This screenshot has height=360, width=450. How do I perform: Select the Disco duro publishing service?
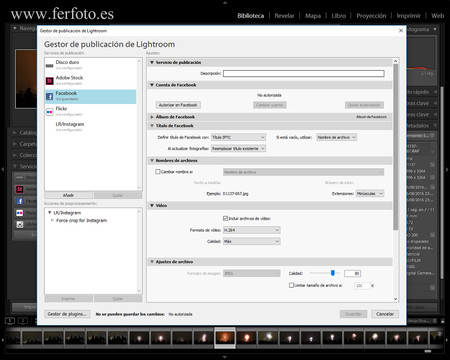tap(91, 65)
